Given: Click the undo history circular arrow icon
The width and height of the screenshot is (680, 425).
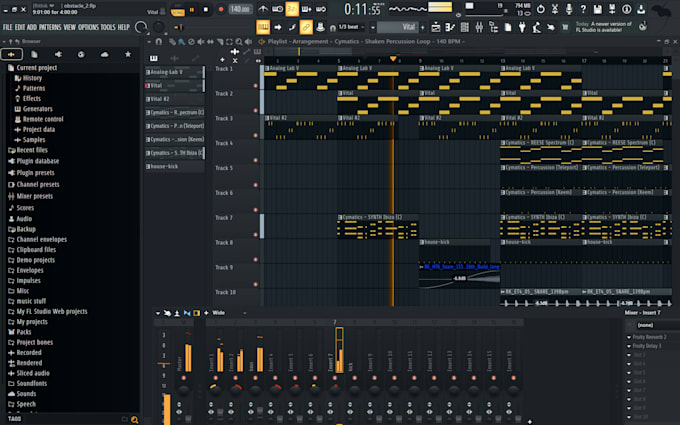Looking at the screenshot, I should (540, 9).
